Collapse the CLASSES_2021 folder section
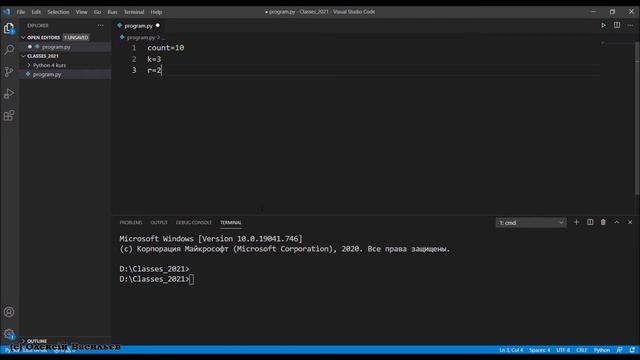Image resolution: width=640 pixels, height=360 pixels. pos(23,56)
